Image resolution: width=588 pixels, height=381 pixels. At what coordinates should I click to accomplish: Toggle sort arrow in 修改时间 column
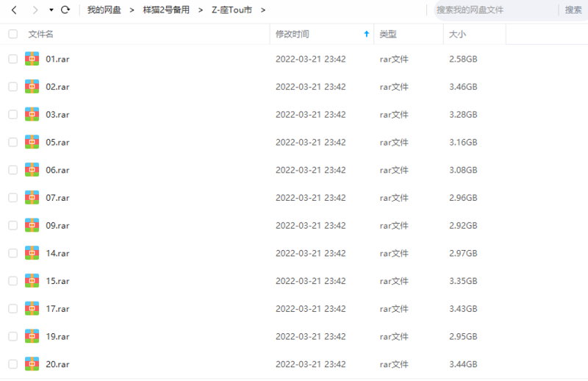pyautogui.click(x=367, y=34)
